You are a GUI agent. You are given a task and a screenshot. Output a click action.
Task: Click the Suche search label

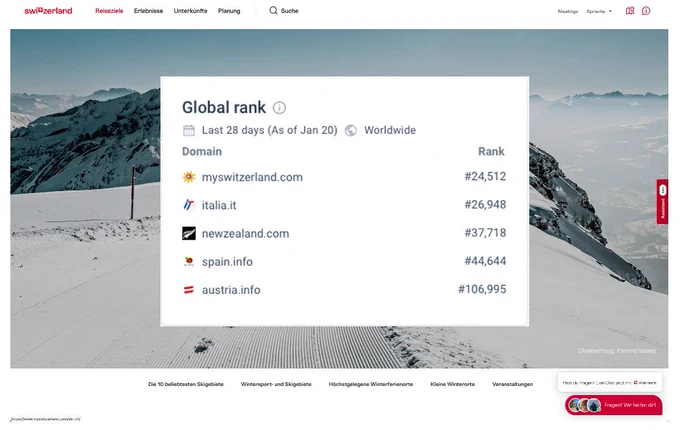click(x=289, y=11)
